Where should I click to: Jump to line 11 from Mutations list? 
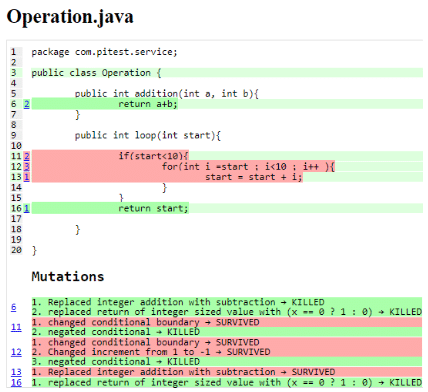click(x=16, y=327)
